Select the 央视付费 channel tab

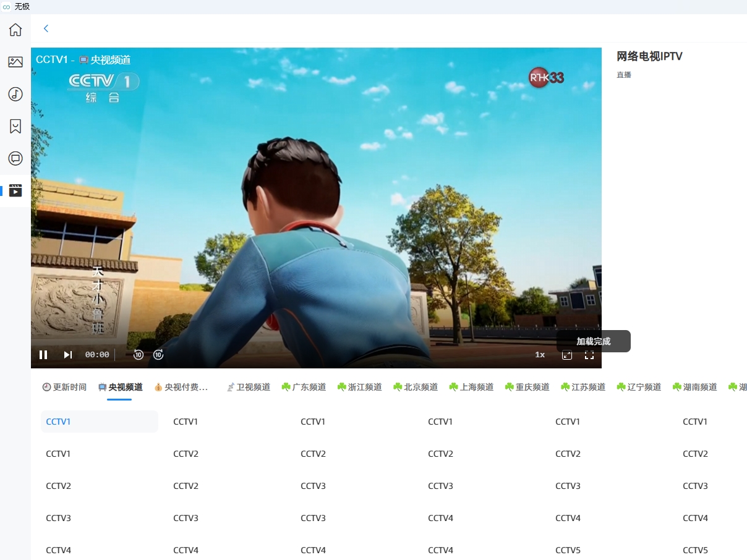(x=181, y=387)
